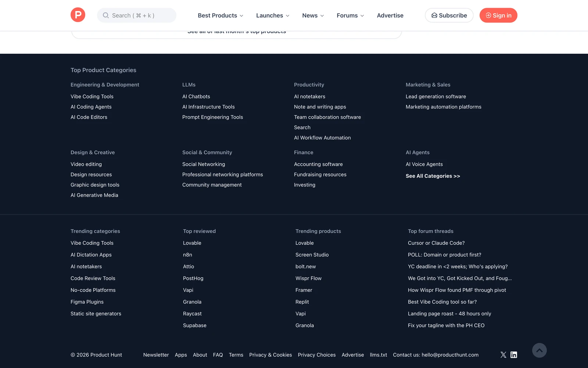Open Design resources link
This screenshot has height=368, width=588.
coord(91,174)
